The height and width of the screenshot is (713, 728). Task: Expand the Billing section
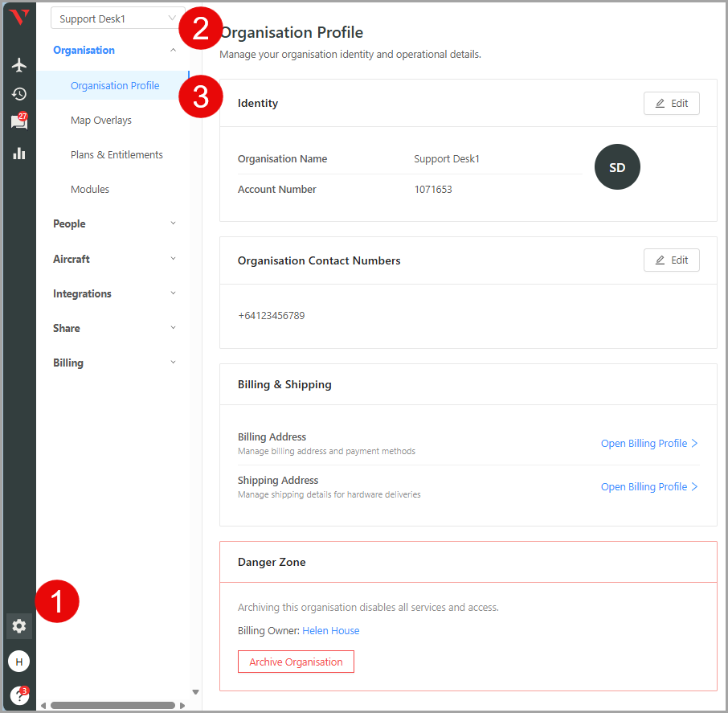114,363
